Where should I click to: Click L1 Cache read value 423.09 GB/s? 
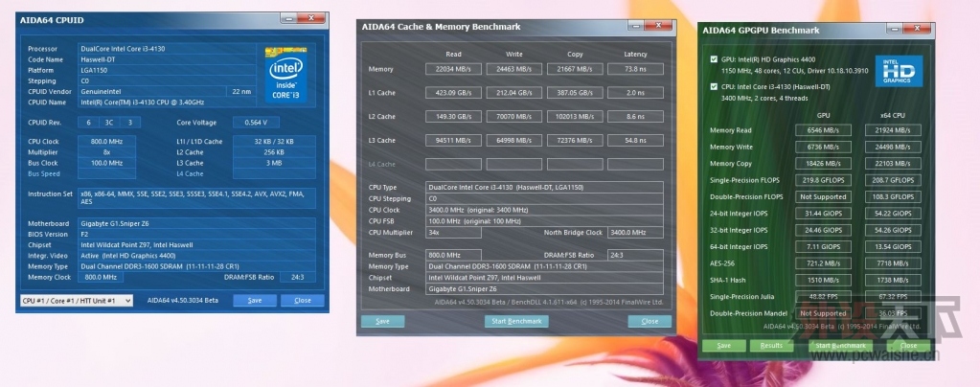click(453, 93)
